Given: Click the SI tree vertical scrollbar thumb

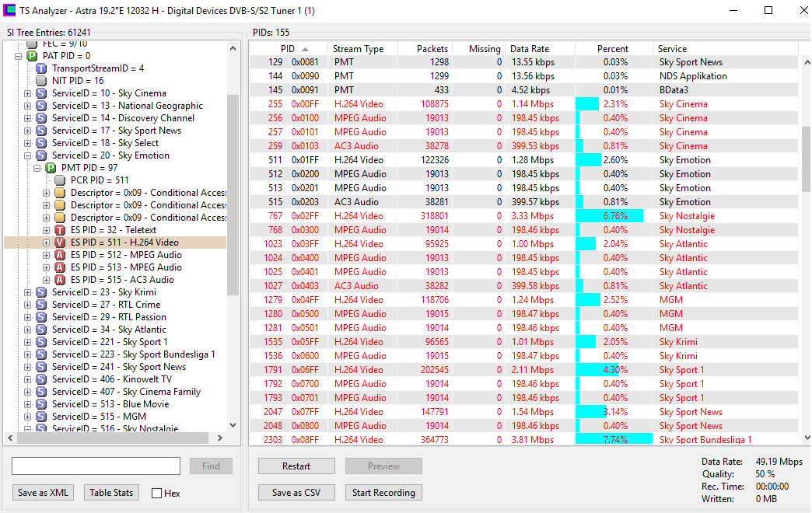Looking at the screenshot, I should 233,194.
